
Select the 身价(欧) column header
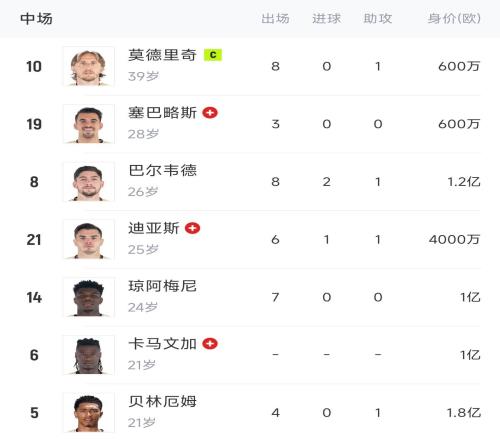(x=454, y=18)
